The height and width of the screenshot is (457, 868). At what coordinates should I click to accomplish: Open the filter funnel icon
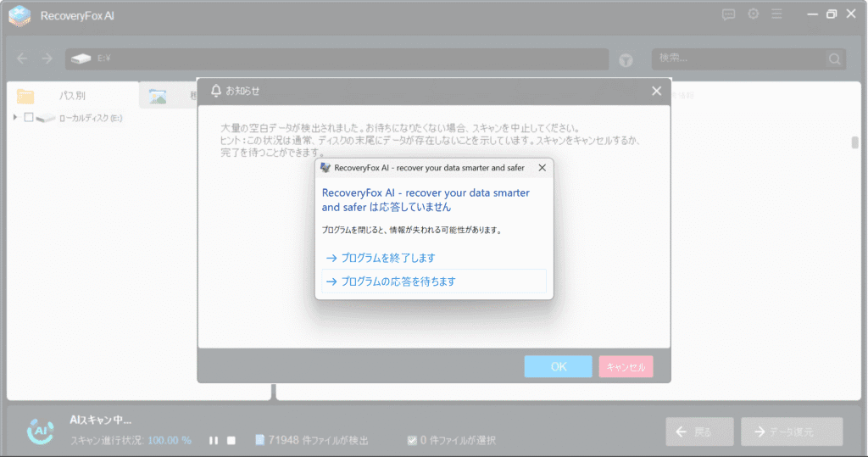626,60
